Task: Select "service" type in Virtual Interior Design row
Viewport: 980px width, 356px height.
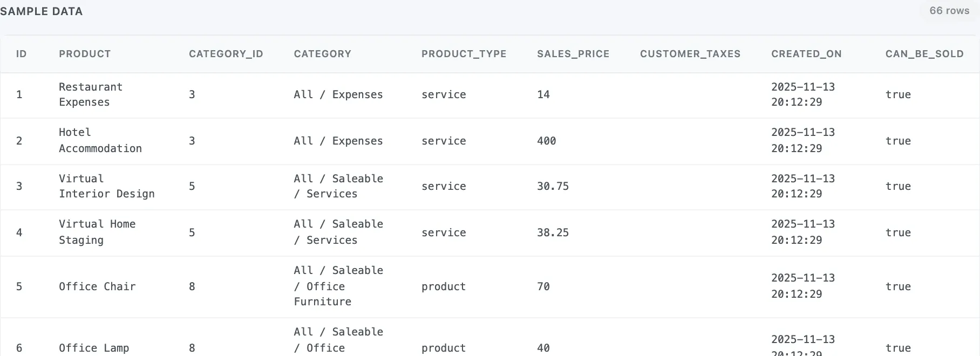Action: 444,186
